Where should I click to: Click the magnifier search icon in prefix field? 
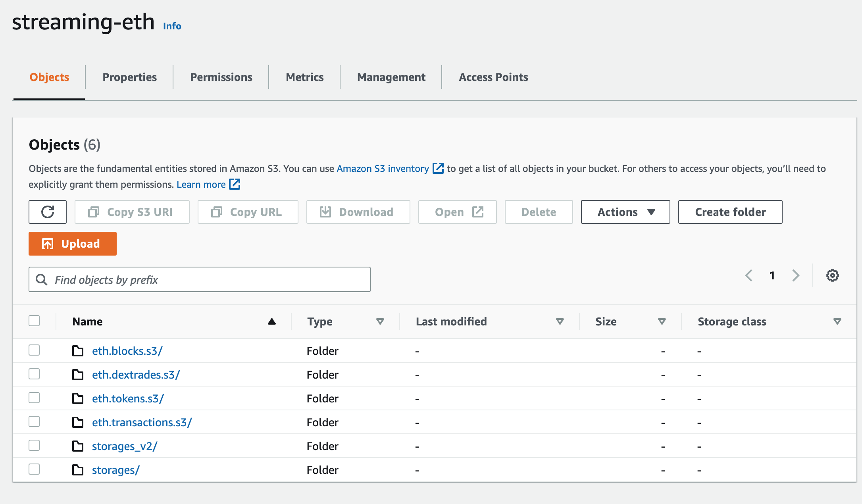42,279
